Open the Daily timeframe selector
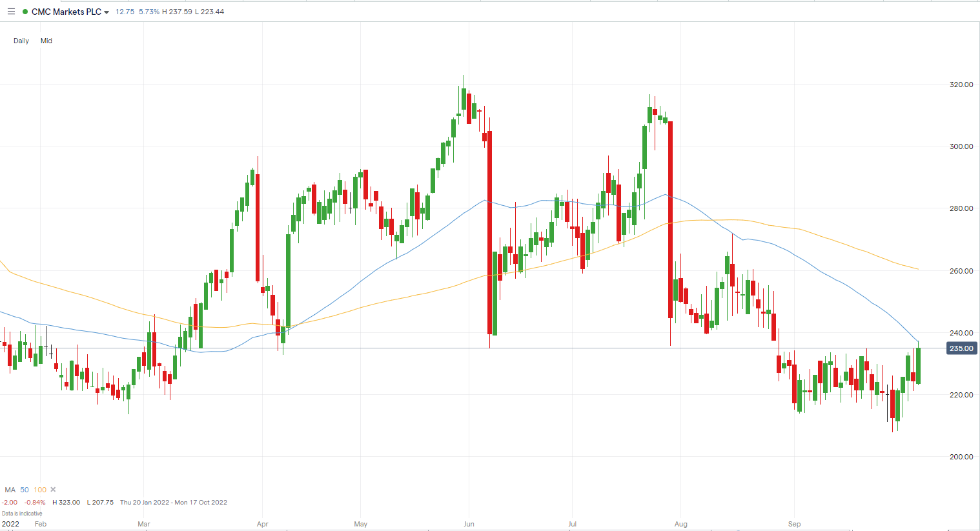Screen dimensions: 980x531 (21, 41)
